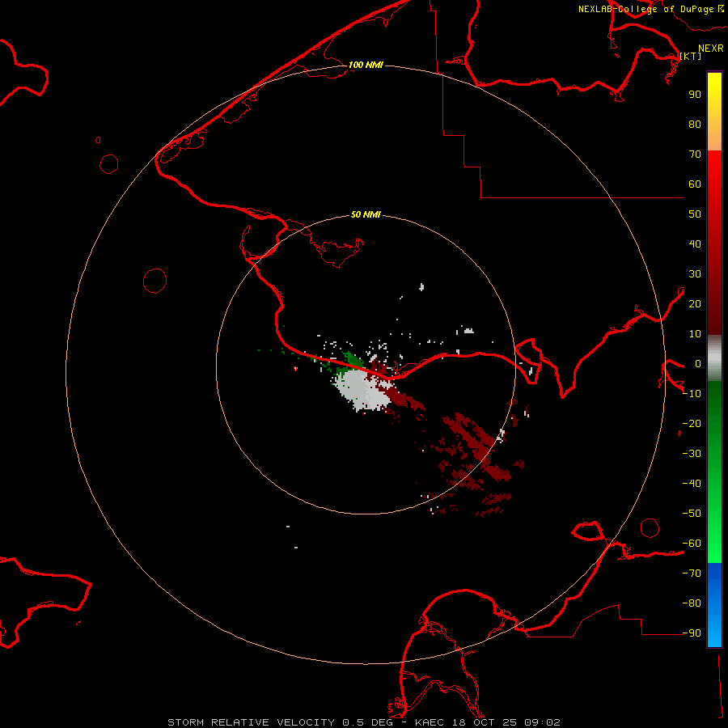This screenshot has height=728, width=728.
Task: Click the "20" value on the velocity scale
Action: pos(695,303)
